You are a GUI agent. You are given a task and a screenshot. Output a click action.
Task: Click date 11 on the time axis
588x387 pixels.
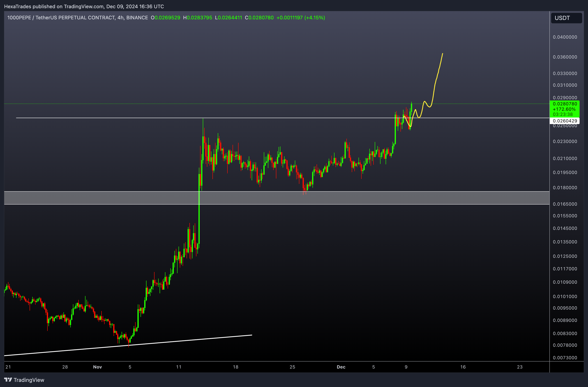tap(179, 367)
